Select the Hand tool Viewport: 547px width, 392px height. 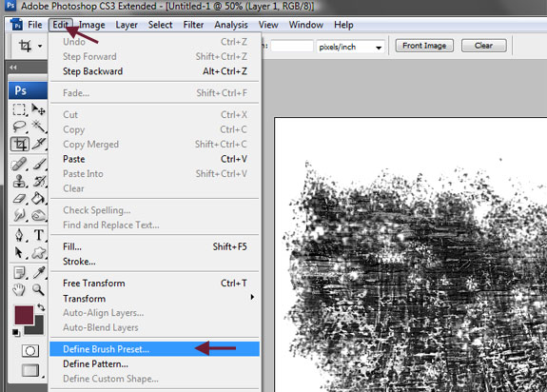[x=19, y=289]
